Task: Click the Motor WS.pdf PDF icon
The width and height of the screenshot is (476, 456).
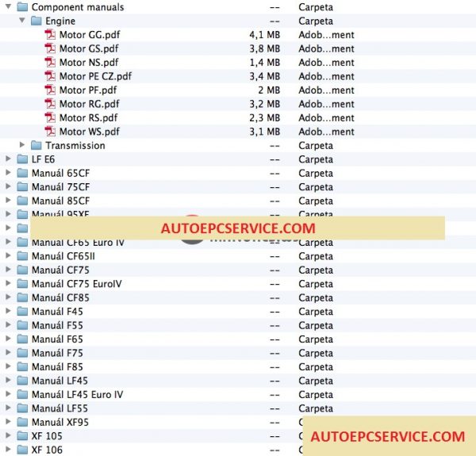Action: tap(50, 132)
